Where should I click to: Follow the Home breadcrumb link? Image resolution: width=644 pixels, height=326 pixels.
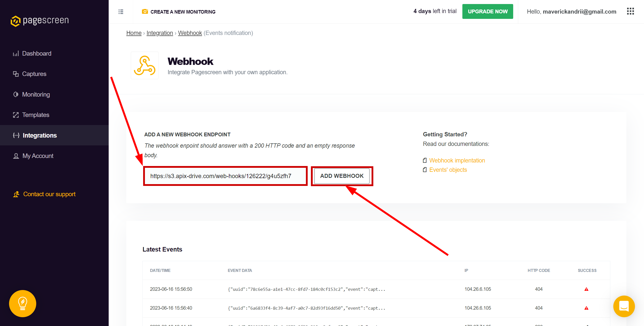[134, 33]
